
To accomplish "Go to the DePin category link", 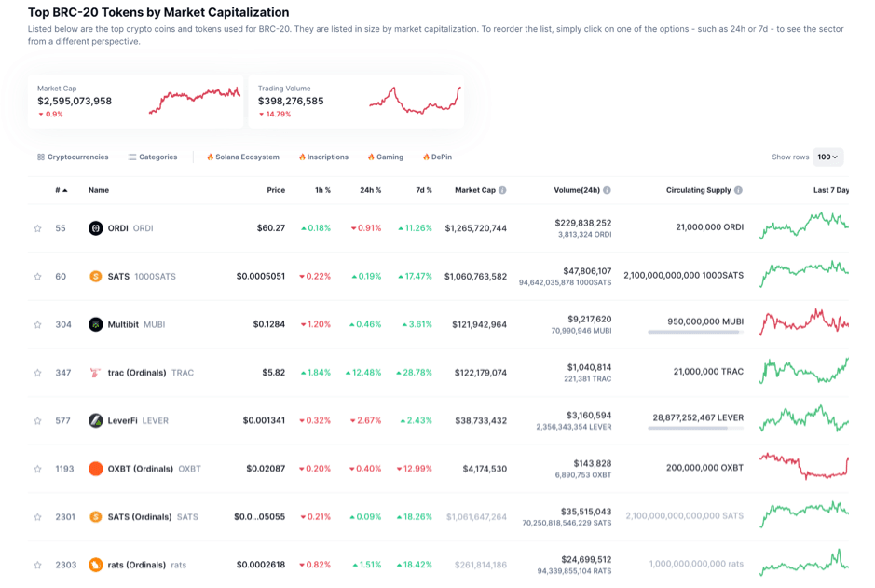I will coord(437,157).
